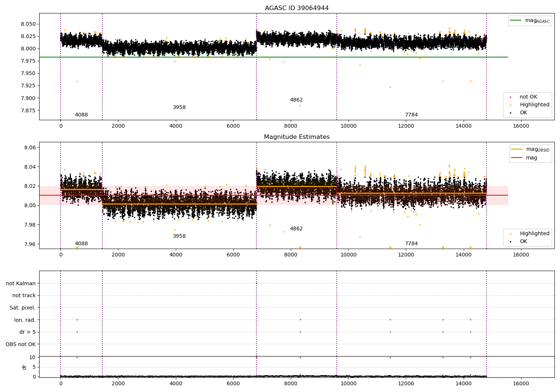Screen dimensions: 560x392
Task: Click the 'dr > 5' axis label
Action: [x=28, y=332]
